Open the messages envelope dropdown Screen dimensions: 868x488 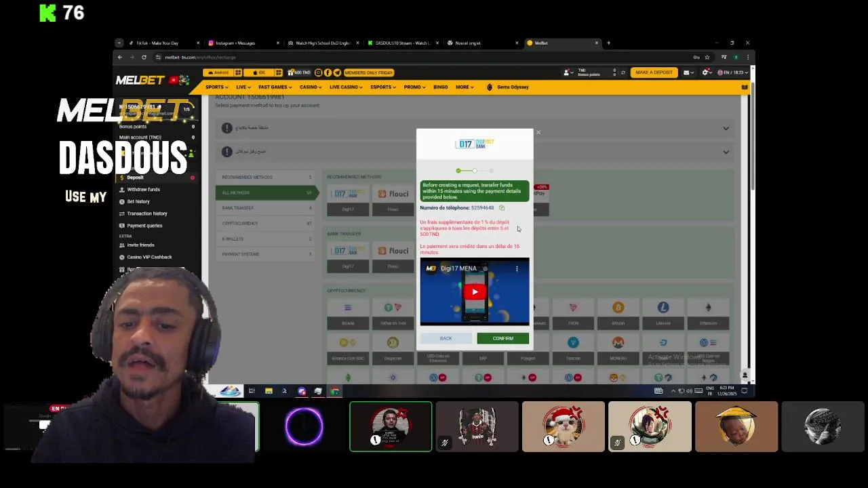(688, 73)
